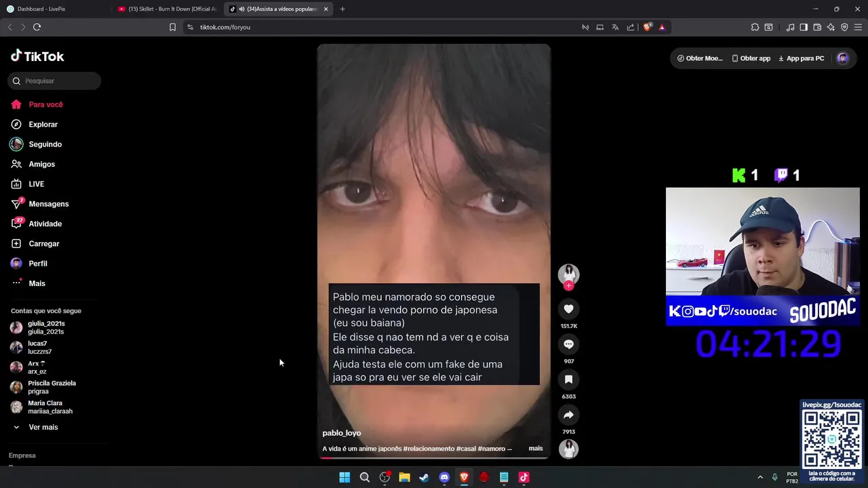
Task: Expand the Empresa footer section
Action: pyautogui.click(x=22, y=455)
